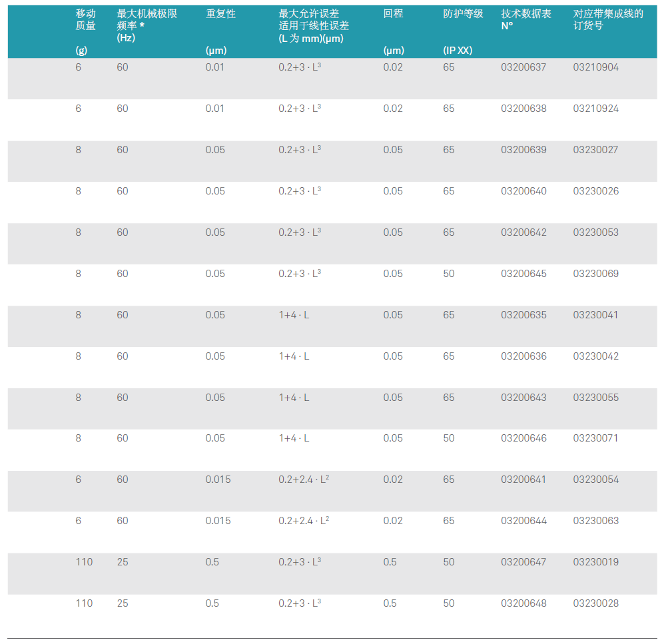The width and height of the screenshot is (666, 644).
Task: Click the error formula in row 03200636
Action: (x=294, y=356)
